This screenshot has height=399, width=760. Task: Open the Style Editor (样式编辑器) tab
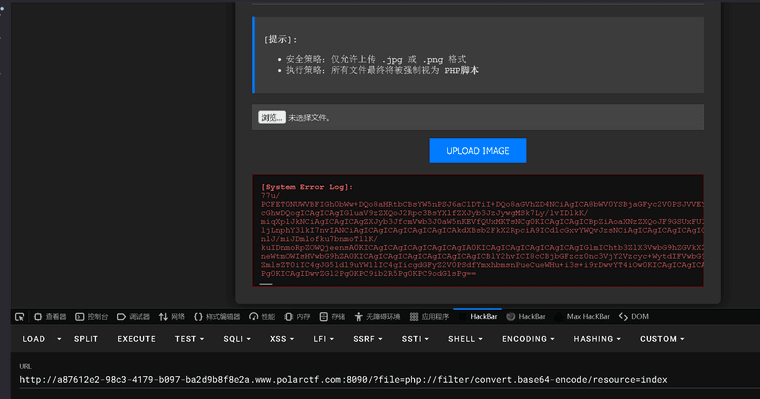pyautogui.click(x=217, y=317)
